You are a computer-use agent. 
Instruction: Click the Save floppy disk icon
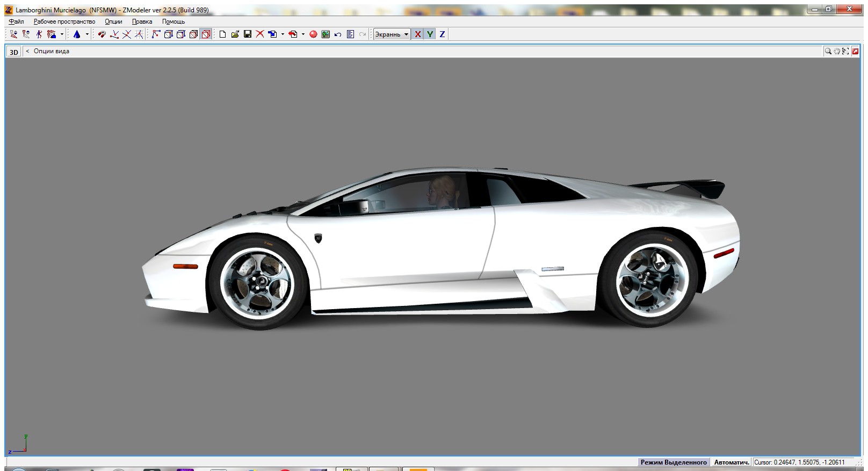(248, 34)
